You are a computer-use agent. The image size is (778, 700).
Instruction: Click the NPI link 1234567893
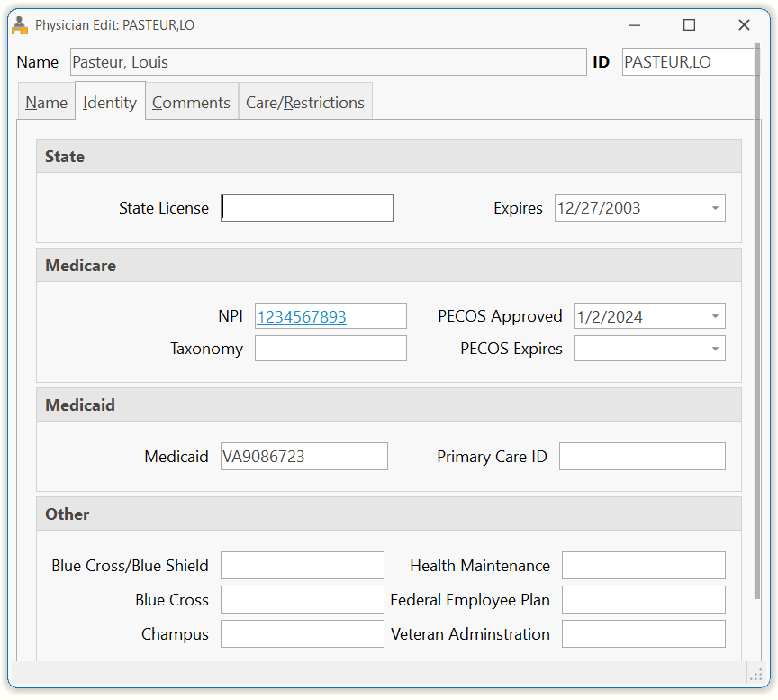pos(302,316)
